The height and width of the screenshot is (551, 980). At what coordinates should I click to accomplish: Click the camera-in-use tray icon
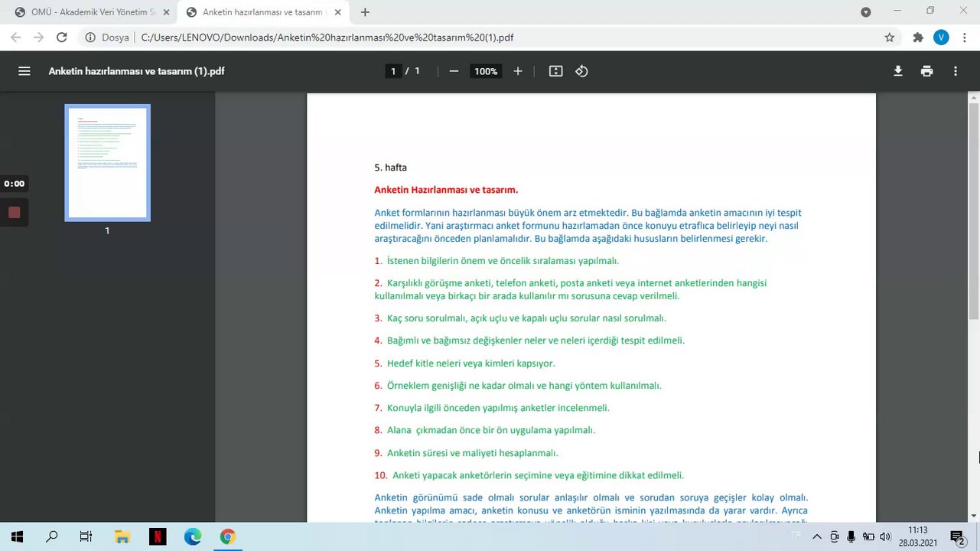click(834, 536)
